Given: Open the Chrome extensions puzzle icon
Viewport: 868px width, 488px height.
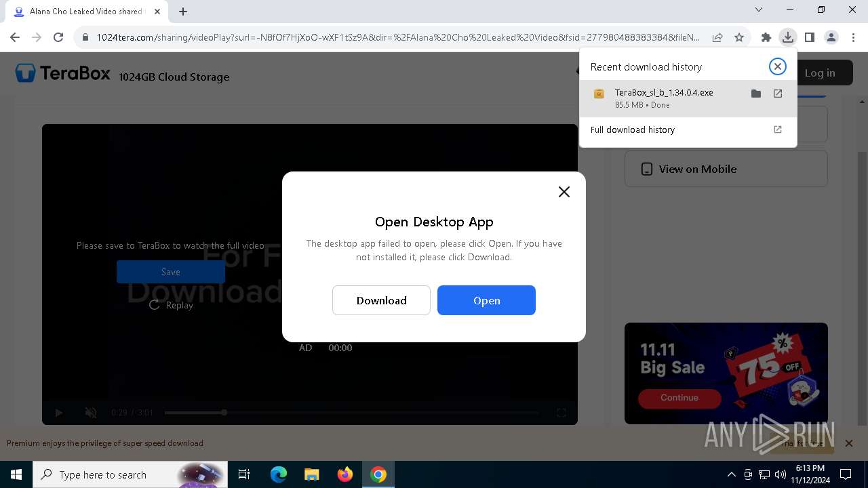Looking at the screenshot, I should click(x=766, y=37).
